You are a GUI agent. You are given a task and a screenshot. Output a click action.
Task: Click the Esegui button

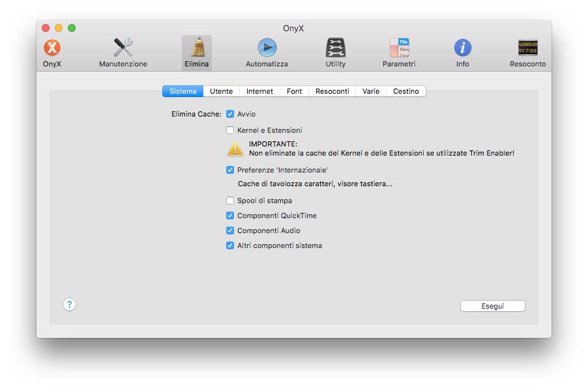pyautogui.click(x=492, y=306)
